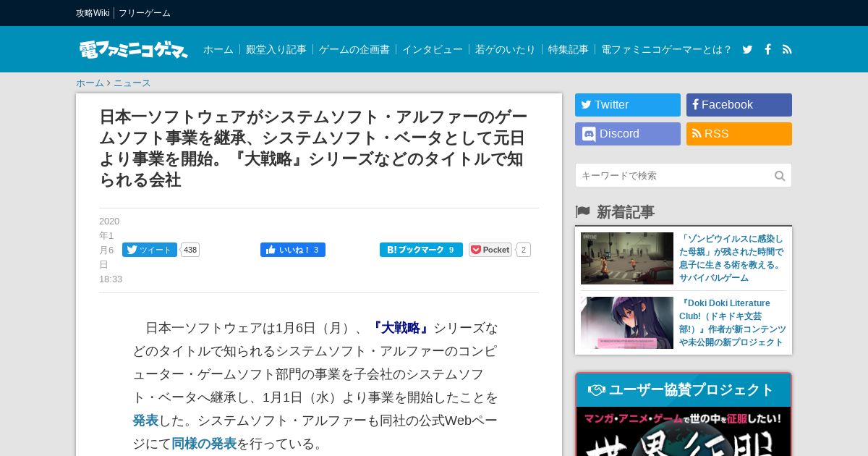Click the ニュース breadcrumb link
The image size is (868, 456).
(x=132, y=83)
